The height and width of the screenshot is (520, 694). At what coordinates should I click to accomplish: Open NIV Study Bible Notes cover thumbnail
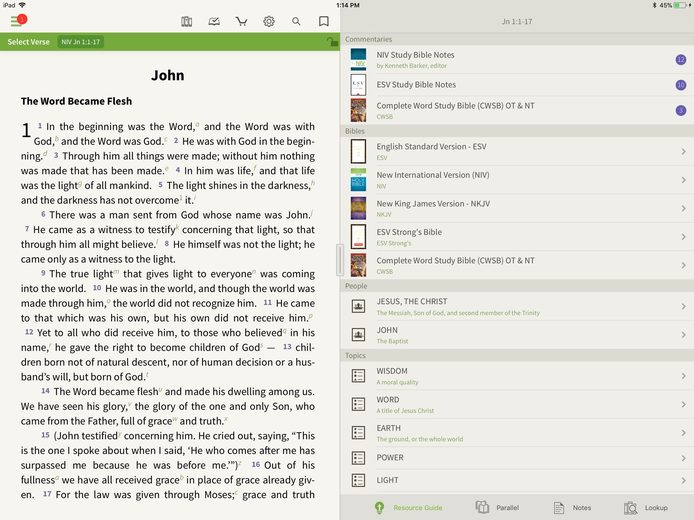(x=358, y=59)
